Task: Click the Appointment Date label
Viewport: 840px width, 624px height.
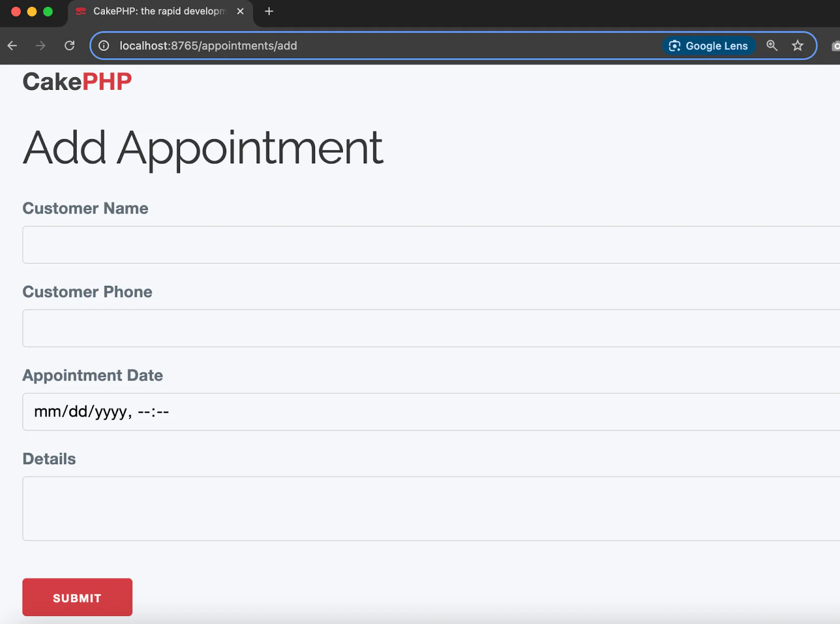Action: (x=92, y=376)
